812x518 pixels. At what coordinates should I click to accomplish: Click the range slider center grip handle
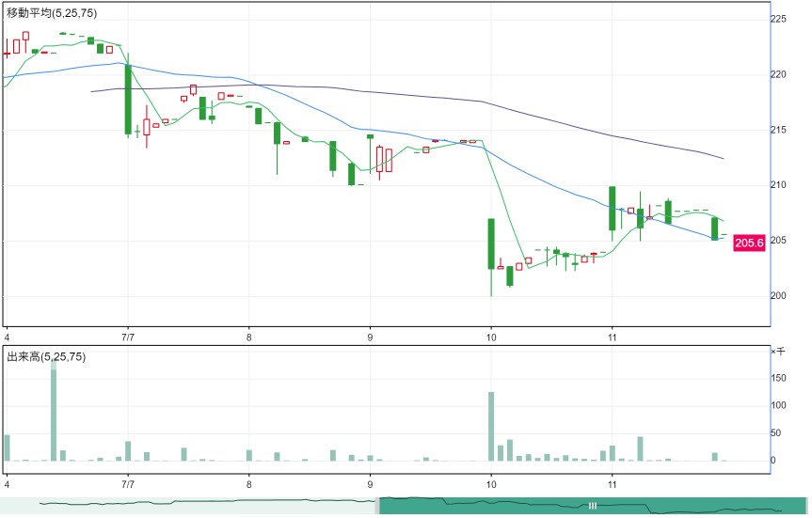click(593, 506)
